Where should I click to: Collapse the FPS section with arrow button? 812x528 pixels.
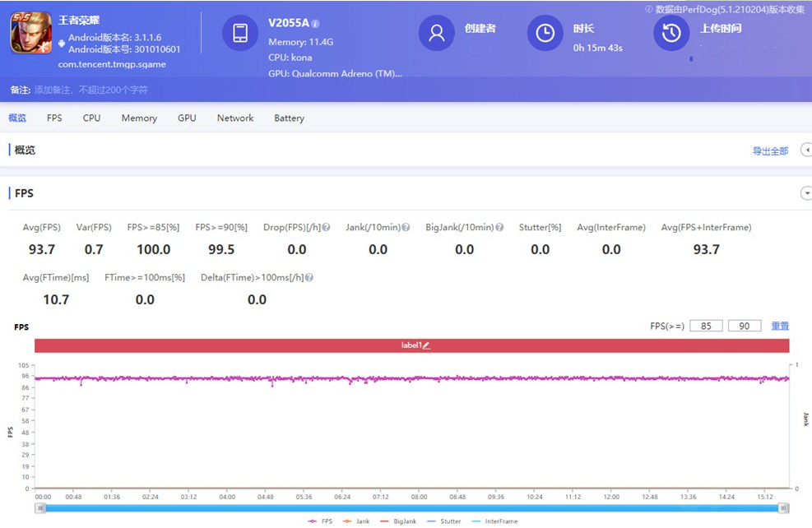click(806, 193)
